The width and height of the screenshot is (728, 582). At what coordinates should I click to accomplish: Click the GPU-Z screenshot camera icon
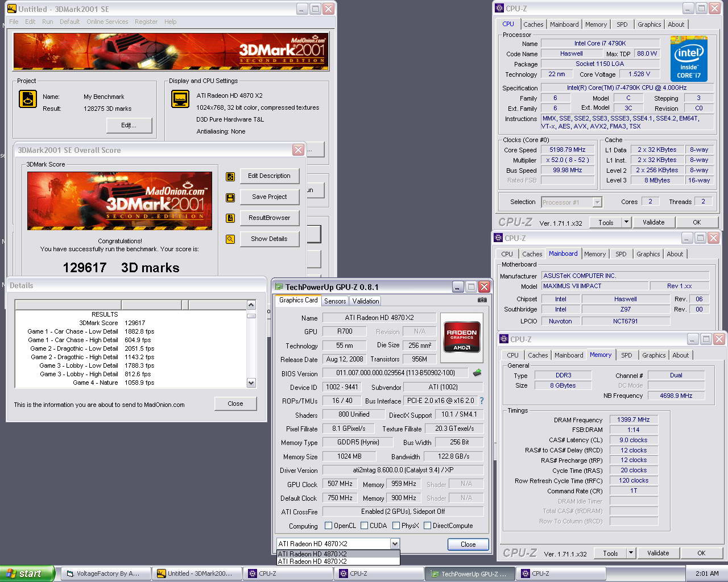(482, 300)
